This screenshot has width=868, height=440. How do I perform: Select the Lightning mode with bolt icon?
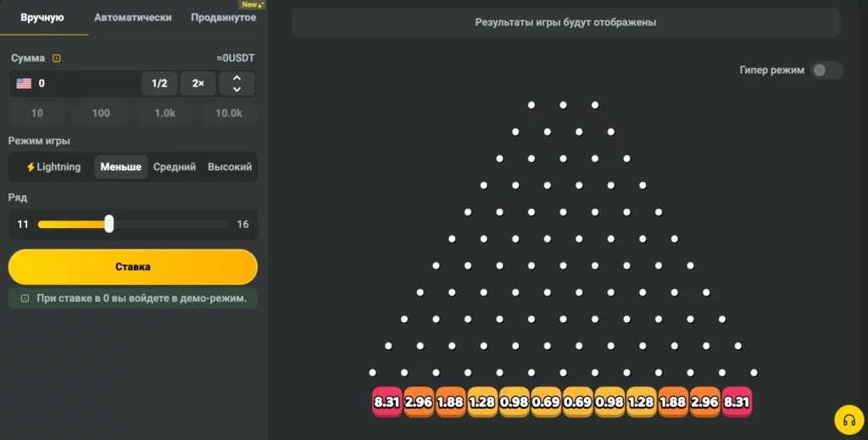click(x=53, y=167)
